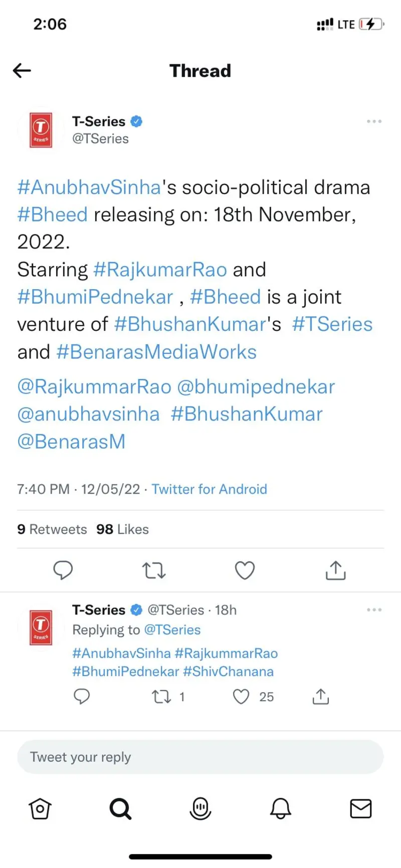Screen dimensions: 401x868
Task: Open Twitter Home from bottom navigation
Action: 40,808
